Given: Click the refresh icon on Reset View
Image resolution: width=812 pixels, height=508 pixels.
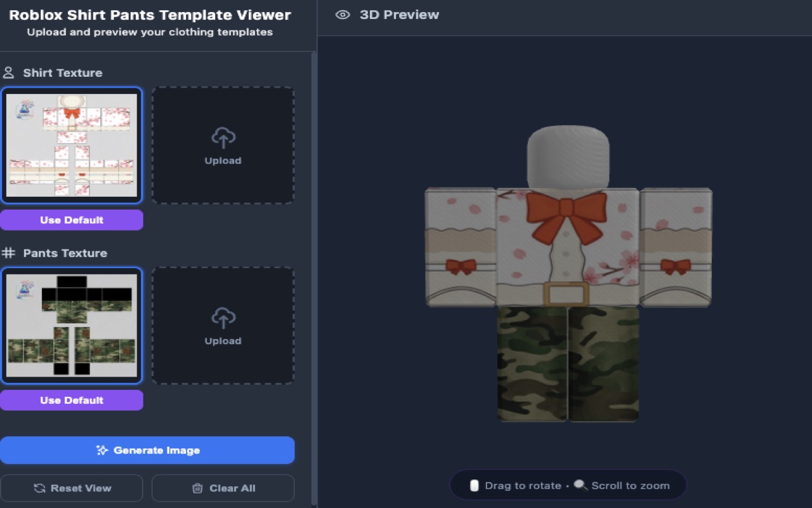Looking at the screenshot, I should pos(39,488).
